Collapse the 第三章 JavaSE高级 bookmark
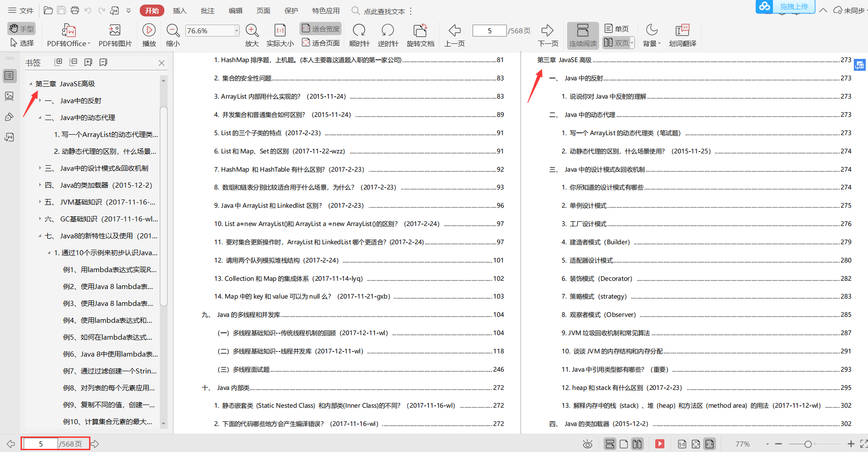The width and height of the screenshot is (868, 452). click(x=31, y=84)
